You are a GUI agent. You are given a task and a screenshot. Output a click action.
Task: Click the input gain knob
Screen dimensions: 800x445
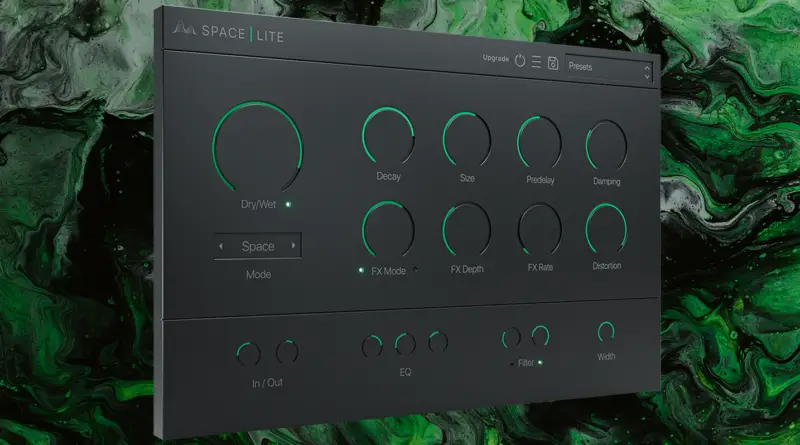tap(248, 354)
